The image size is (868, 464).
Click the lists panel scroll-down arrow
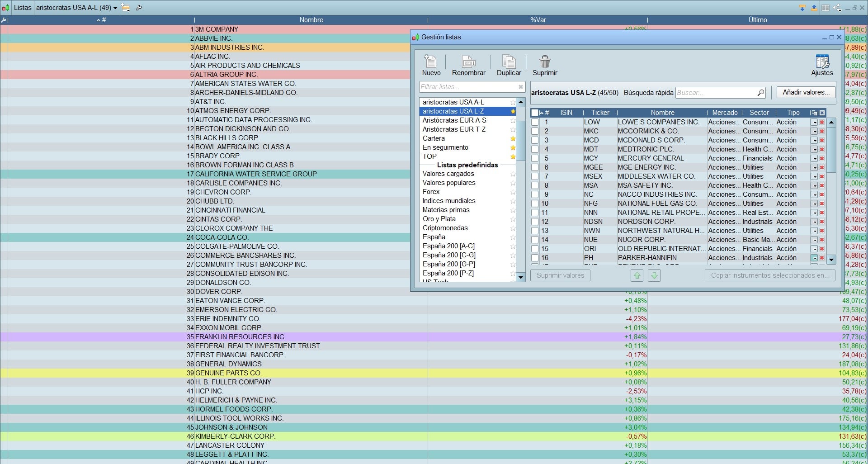521,277
